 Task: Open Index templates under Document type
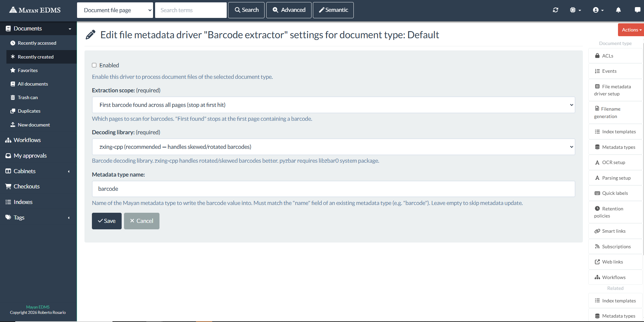(615, 132)
